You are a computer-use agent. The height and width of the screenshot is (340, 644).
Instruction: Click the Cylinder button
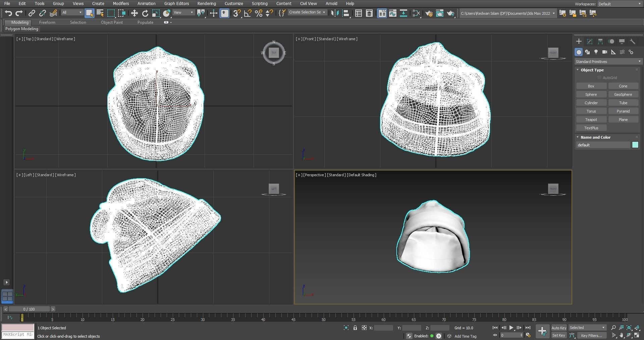[x=591, y=103]
